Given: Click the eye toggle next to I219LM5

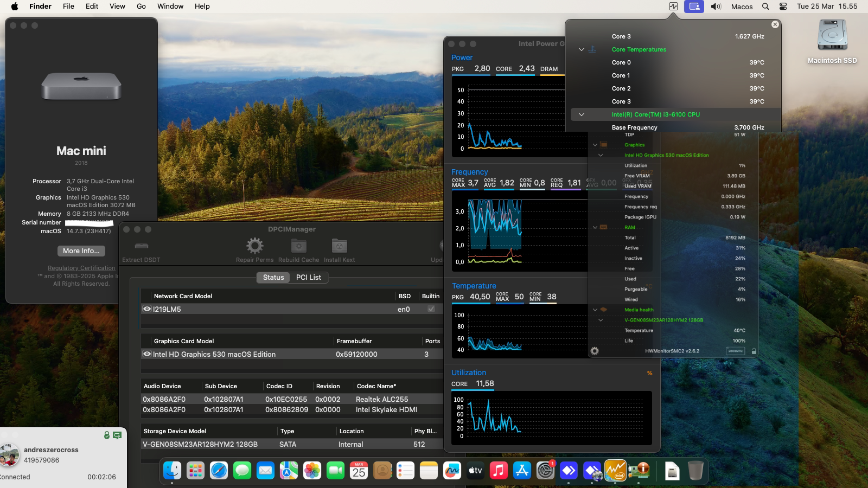Looking at the screenshot, I should [146, 309].
